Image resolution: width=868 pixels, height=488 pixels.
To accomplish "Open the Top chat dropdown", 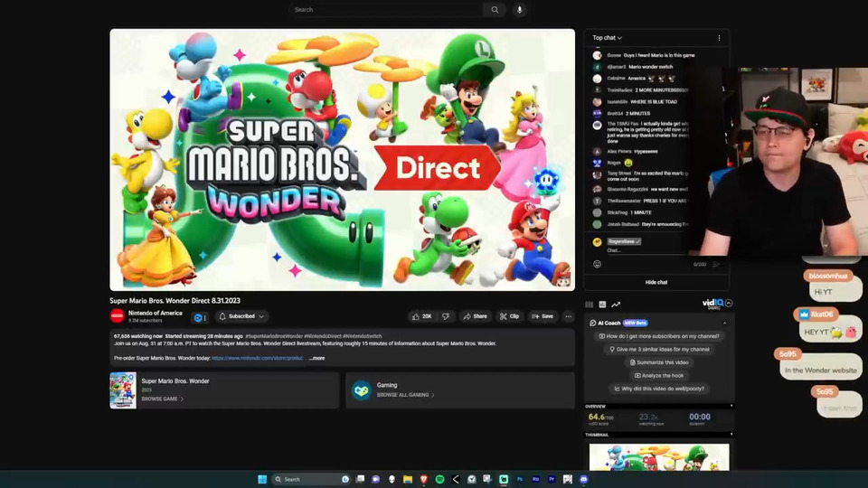I will [x=608, y=38].
